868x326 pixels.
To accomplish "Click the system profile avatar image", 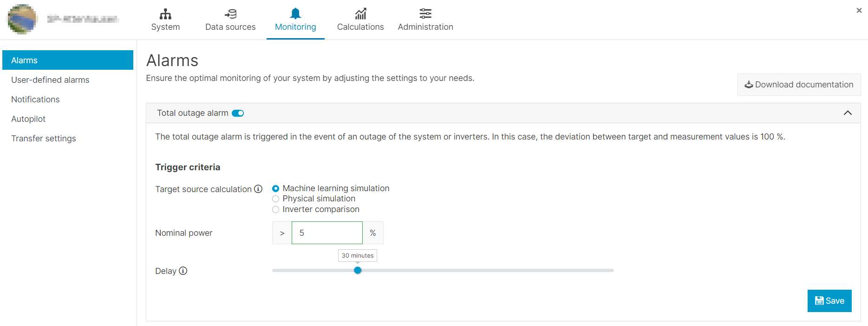I will tap(22, 19).
